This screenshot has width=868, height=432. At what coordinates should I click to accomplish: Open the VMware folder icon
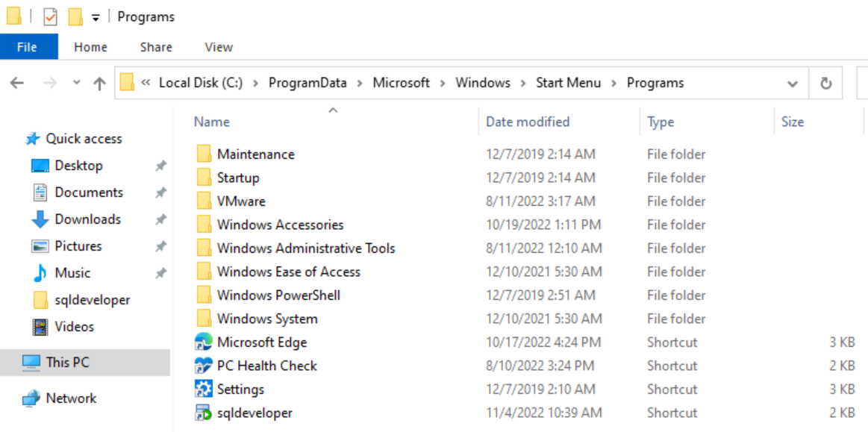pyautogui.click(x=204, y=201)
